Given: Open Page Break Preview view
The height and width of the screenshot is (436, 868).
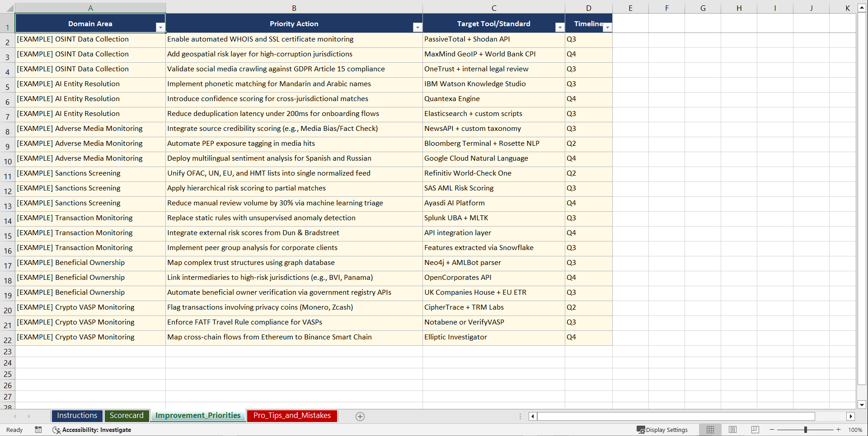Looking at the screenshot, I should click(755, 430).
